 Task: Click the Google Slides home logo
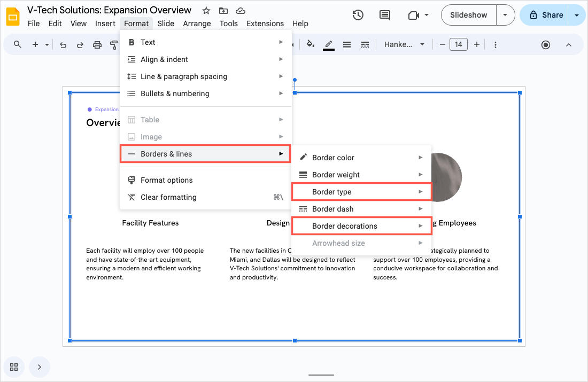pyautogui.click(x=13, y=17)
